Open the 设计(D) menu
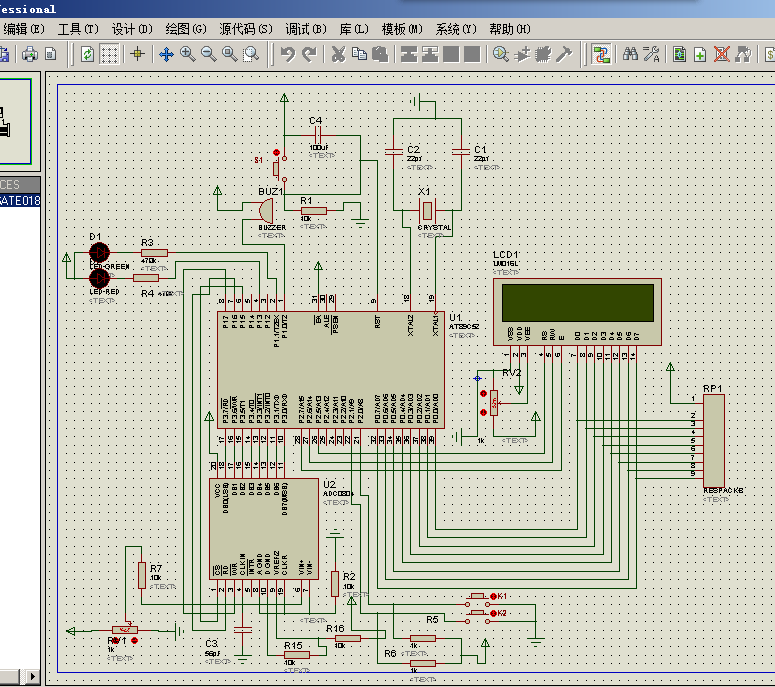 click(x=131, y=29)
